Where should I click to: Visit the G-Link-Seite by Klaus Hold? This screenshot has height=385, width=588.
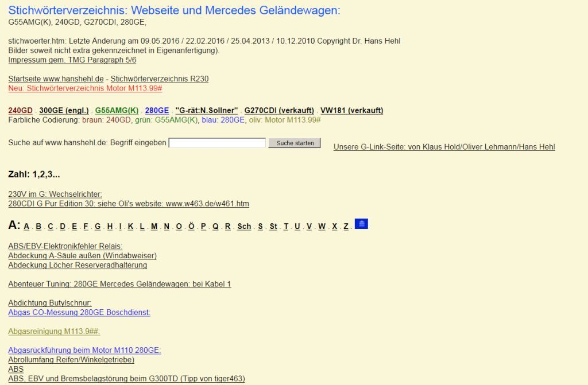coord(444,147)
